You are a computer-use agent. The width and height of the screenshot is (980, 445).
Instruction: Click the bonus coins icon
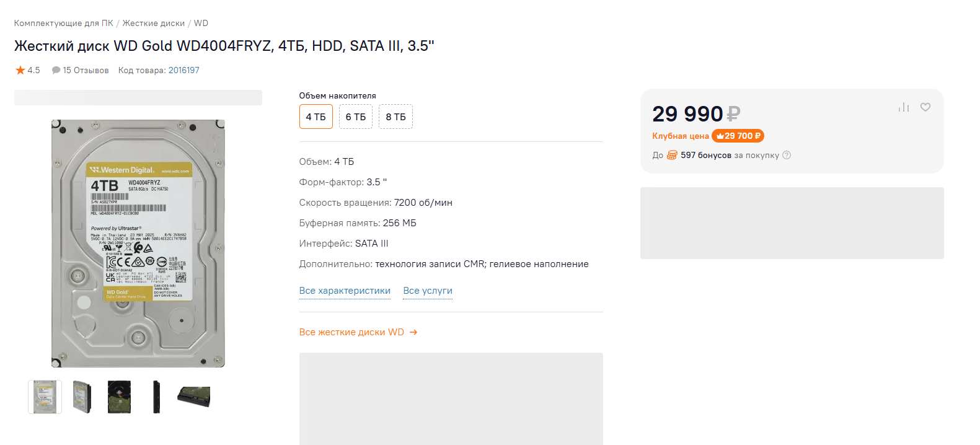point(672,155)
